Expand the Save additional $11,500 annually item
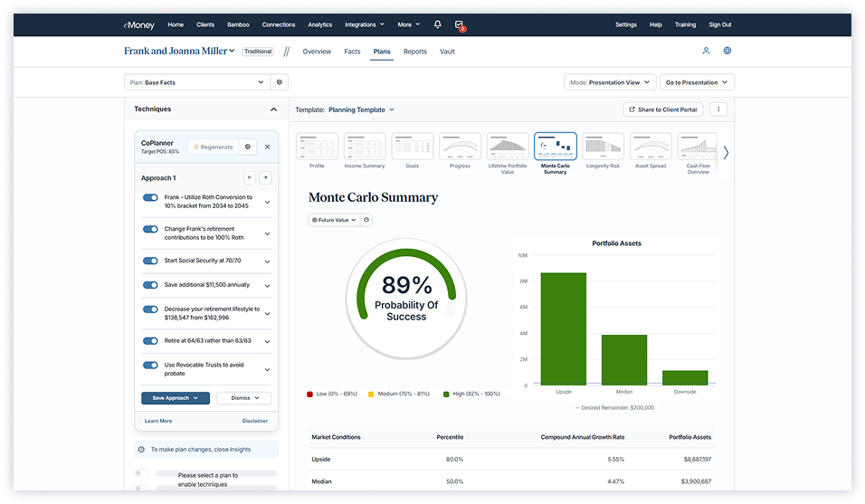 click(x=267, y=286)
